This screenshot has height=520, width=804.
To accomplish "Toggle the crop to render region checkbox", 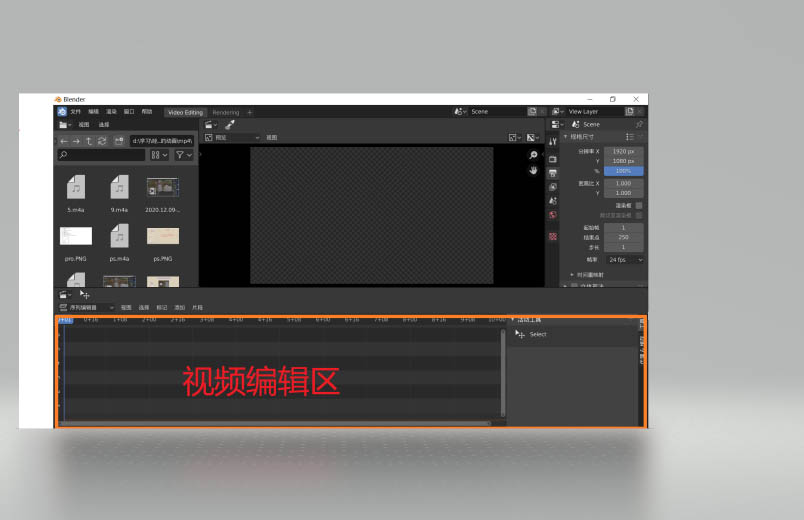I will [x=639, y=215].
